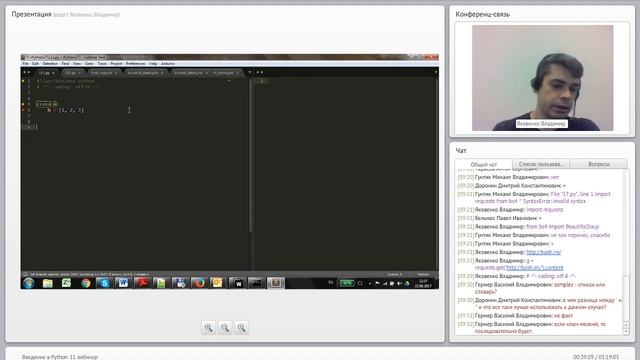This screenshot has width=640, height=360.
Task: Switch to the fifth editor tab
Action: click(x=191, y=73)
